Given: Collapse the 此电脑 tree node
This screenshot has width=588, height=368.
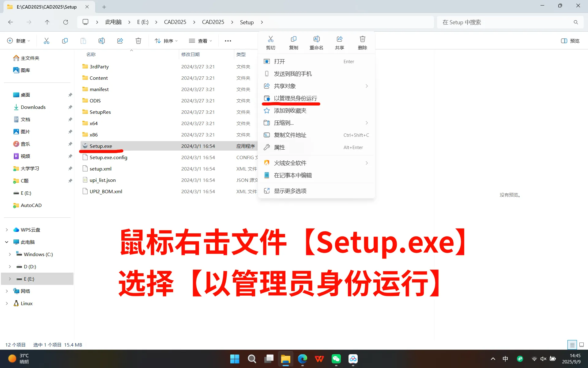Looking at the screenshot, I should (x=7, y=242).
